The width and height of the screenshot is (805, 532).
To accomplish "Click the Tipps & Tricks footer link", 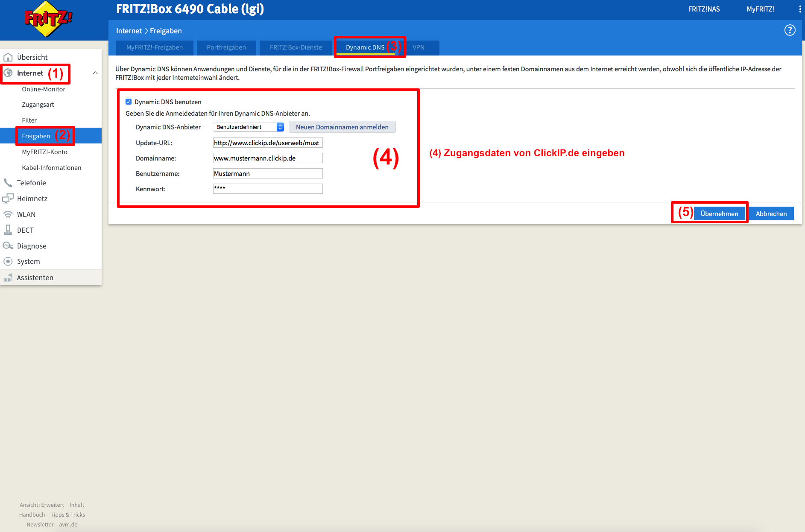I will [x=67, y=514].
